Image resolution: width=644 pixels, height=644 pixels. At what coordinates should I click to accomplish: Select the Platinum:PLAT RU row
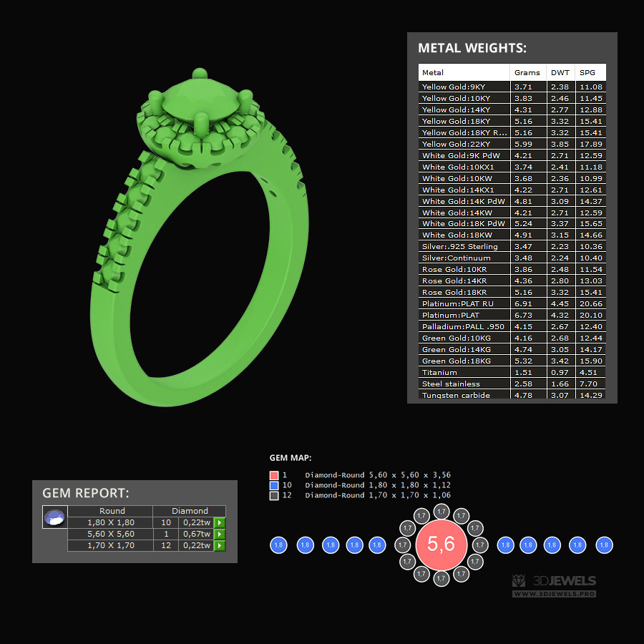[512, 303]
